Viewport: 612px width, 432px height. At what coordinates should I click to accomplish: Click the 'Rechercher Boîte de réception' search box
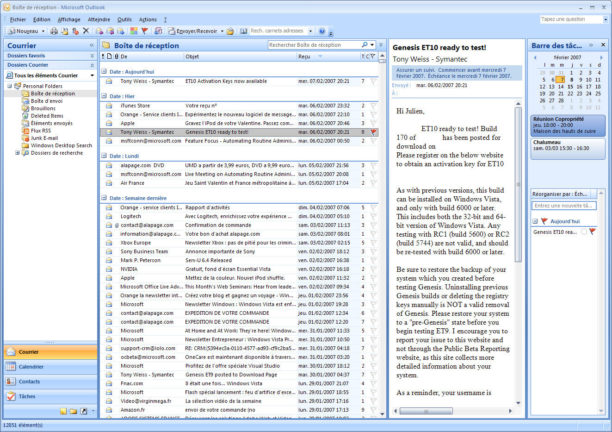point(314,45)
